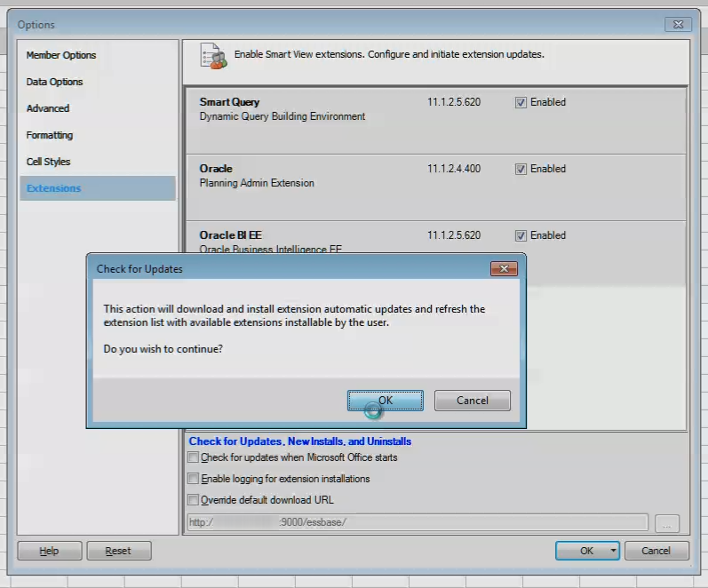This screenshot has height=588, width=708.
Task: Switch to Cell Styles section
Action: click(x=48, y=162)
